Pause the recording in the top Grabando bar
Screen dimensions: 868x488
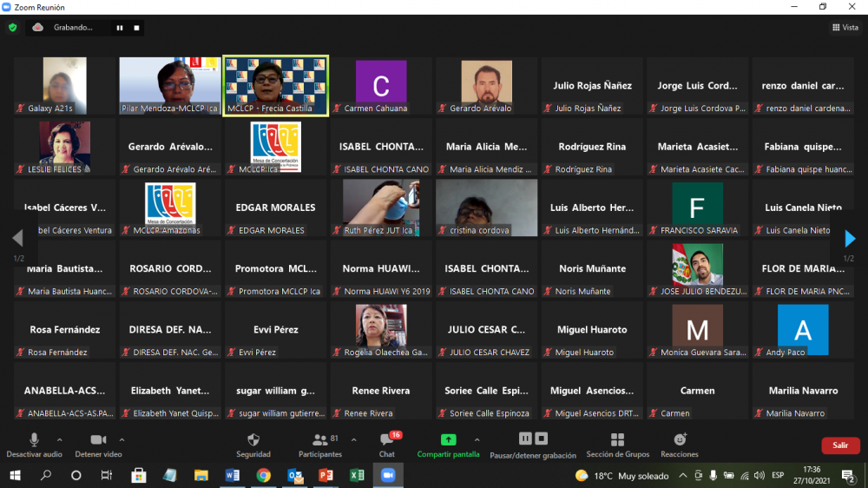coord(120,28)
